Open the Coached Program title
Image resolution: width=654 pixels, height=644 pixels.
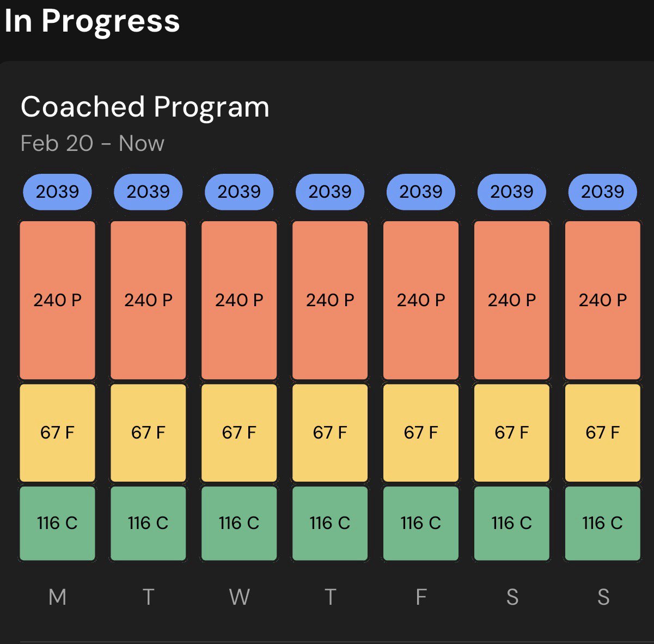coord(145,107)
